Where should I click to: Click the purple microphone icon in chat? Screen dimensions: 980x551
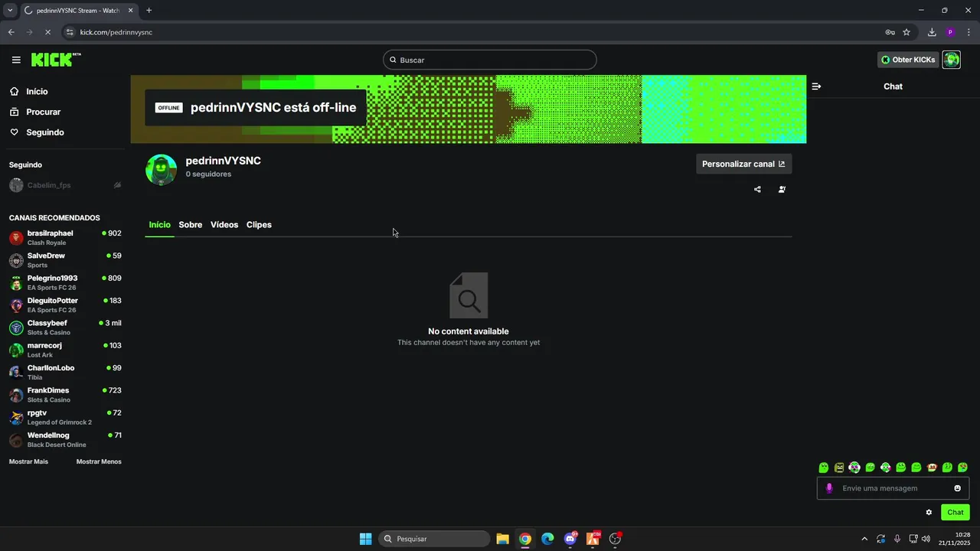coord(828,488)
